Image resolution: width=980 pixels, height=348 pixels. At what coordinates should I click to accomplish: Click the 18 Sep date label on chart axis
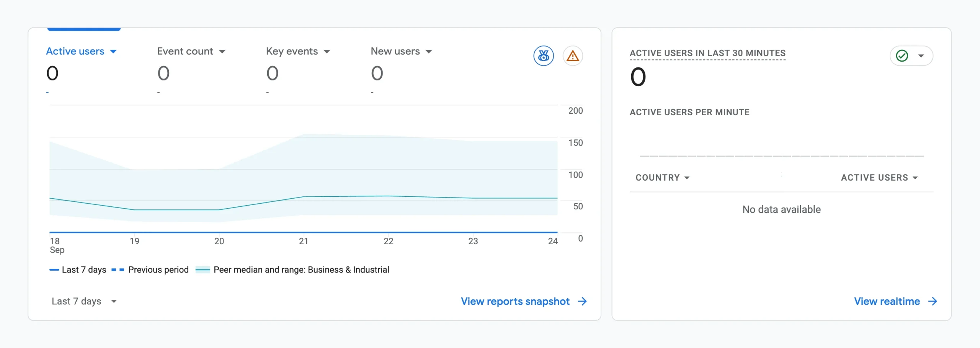click(57, 245)
